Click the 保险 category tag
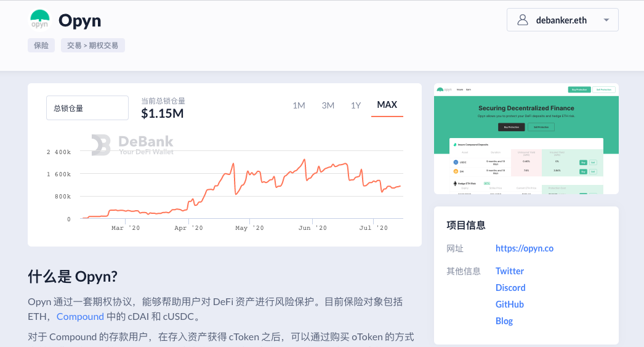 [x=41, y=45]
